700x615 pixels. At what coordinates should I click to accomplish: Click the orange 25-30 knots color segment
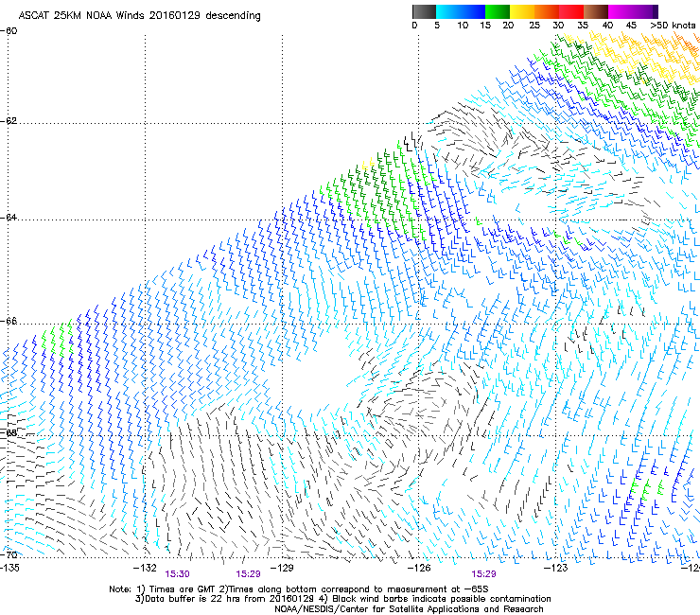(547, 11)
